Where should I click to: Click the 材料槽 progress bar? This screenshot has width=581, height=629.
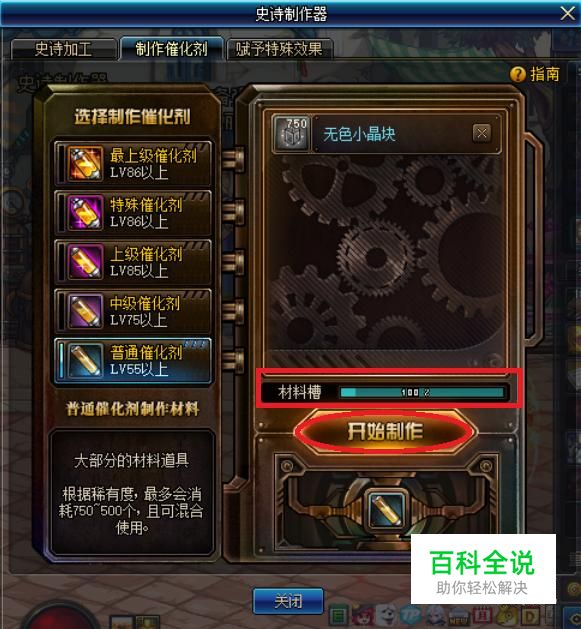(422, 392)
